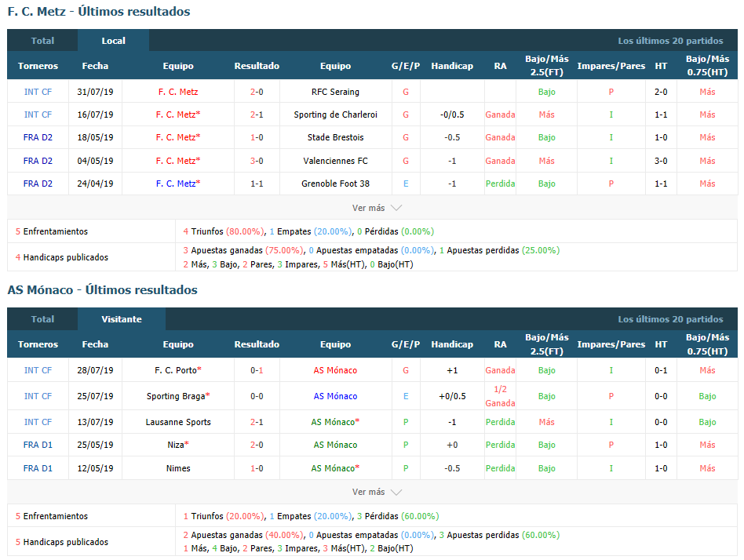744x560 pixels.
Task: Open FRA D2 tournament link dated 24/04/19
Action: point(38,184)
